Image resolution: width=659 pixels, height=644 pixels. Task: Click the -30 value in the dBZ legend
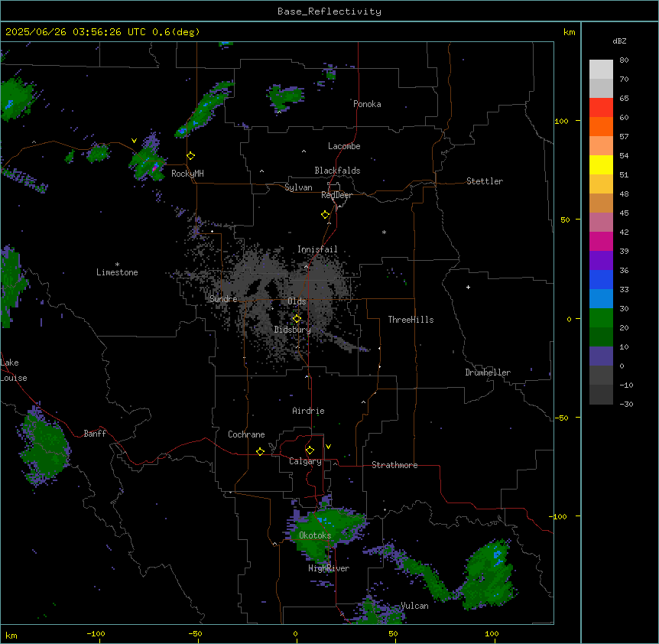coord(626,405)
